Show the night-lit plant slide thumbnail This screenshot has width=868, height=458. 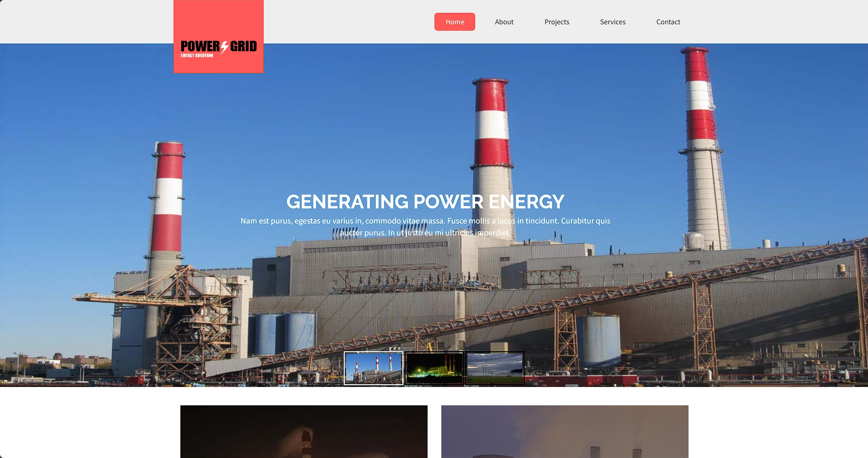(x=434, y=368)
